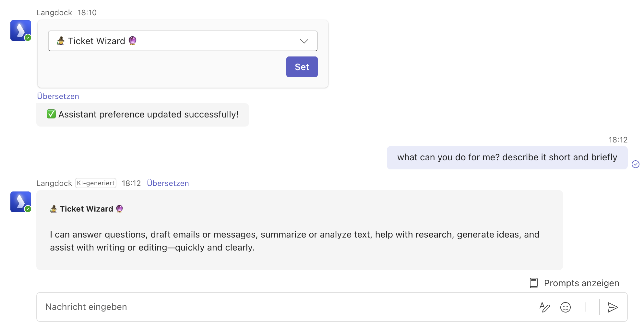Open the Ticket Wizard assistant combo box
644x331 pixels.
175,41
